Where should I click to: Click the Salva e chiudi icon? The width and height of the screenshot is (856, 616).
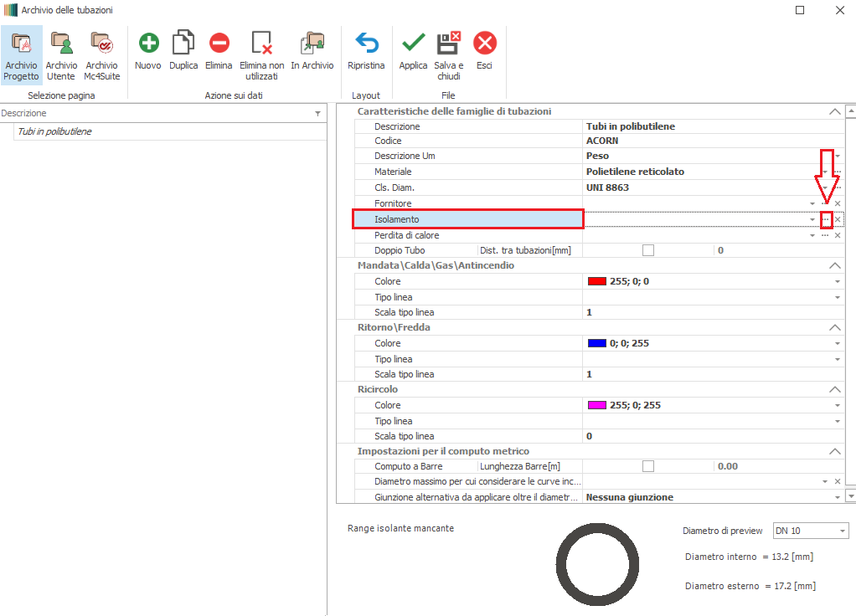click(449, 44)
